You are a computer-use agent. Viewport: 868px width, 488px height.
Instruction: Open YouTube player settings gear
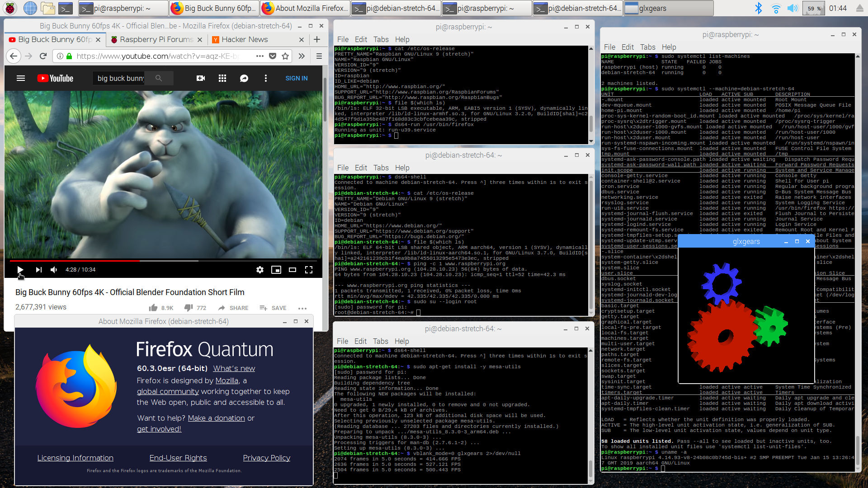[x=259, y=270]
